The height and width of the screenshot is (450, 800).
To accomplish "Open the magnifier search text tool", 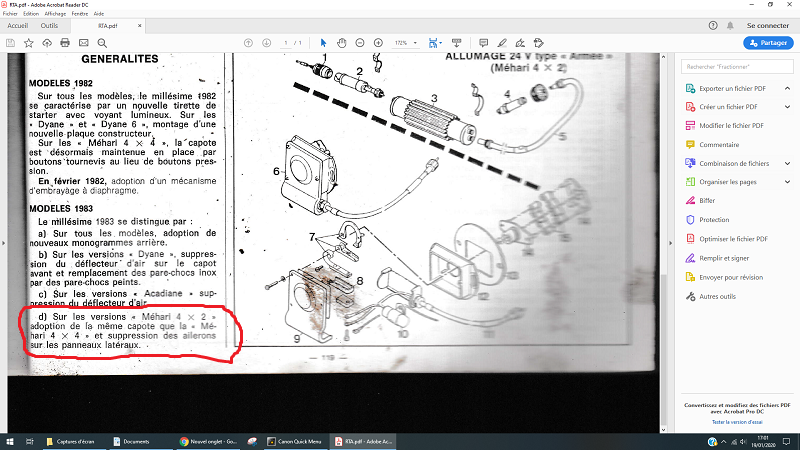I will pos(102,43).
